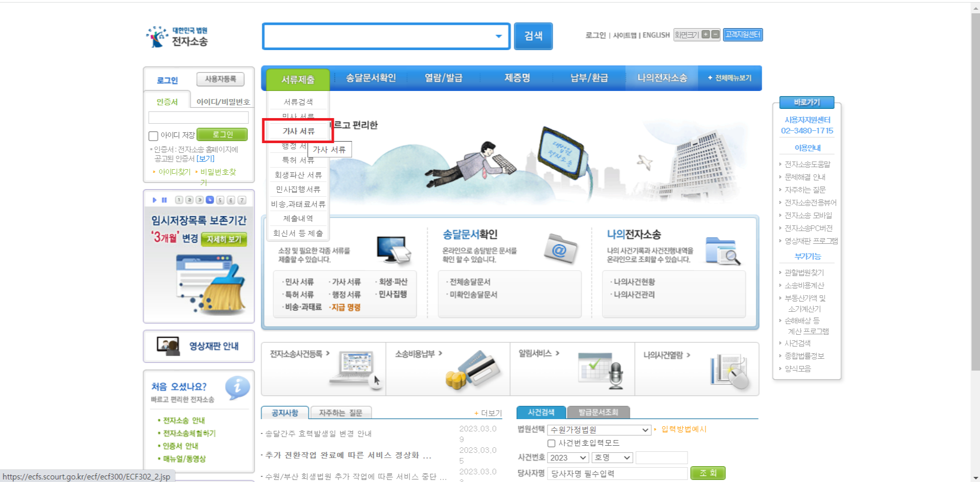980x482 pixels.
Task: Click the laptop icon for 전자소송사건등록
Action: pyautogui.click(x=357, y=370)
